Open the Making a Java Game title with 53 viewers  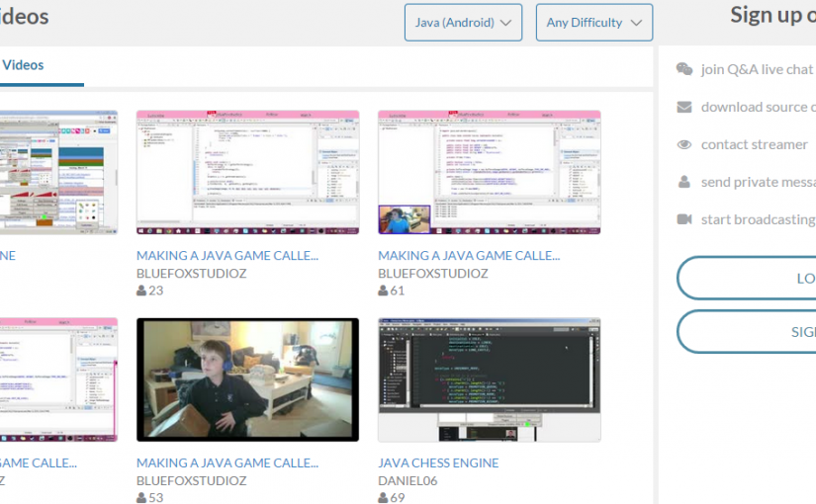(x=227, y=462)
